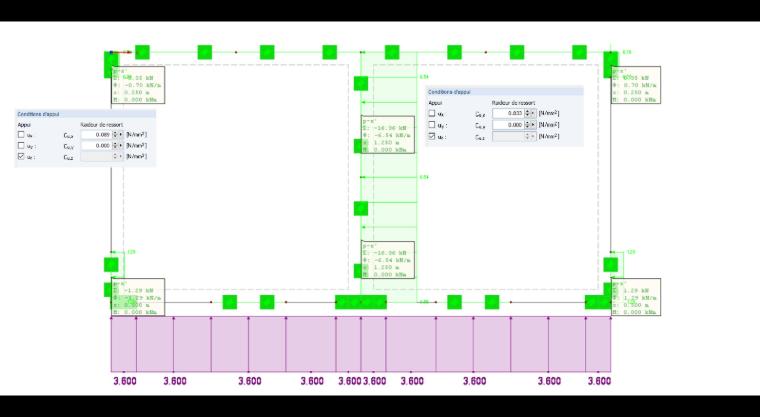This screenshot has width=760, height=417.
Task: Enable the uy support checkbox in the 0.033 panel
Action: (432, 125)
